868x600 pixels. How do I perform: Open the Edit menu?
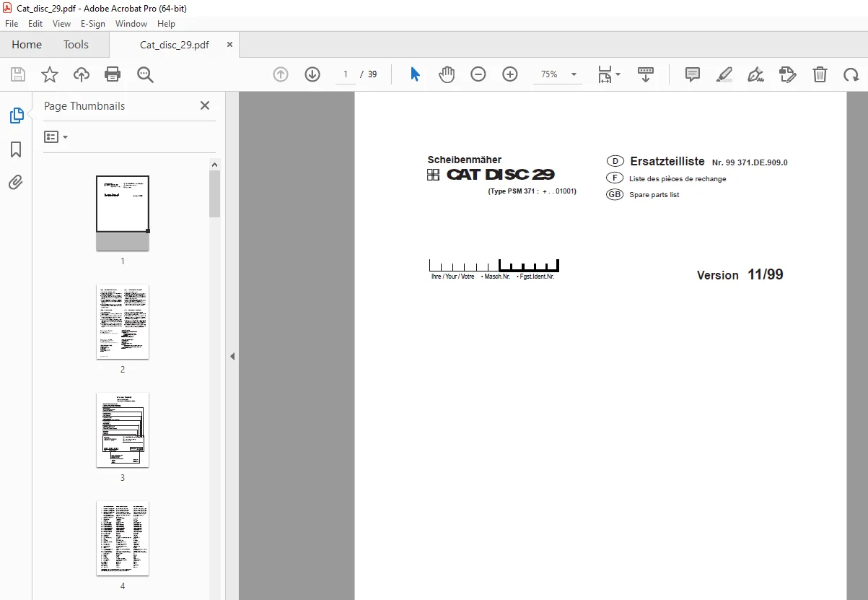[x=35, y=24]
